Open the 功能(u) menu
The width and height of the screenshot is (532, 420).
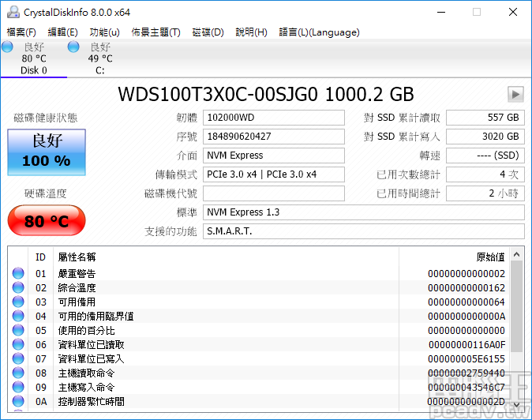(104, 32)
